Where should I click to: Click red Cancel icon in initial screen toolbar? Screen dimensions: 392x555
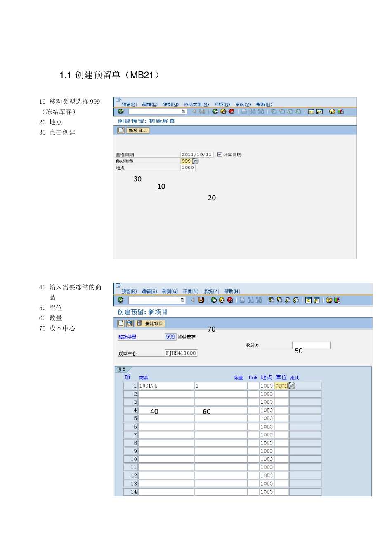point(231,111)
